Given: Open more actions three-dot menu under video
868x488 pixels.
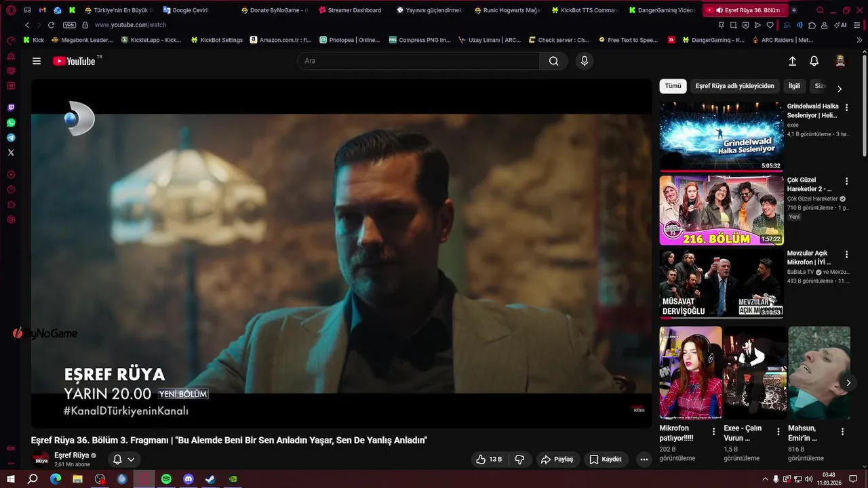Looking at the screenshot, I should (644, 460).
